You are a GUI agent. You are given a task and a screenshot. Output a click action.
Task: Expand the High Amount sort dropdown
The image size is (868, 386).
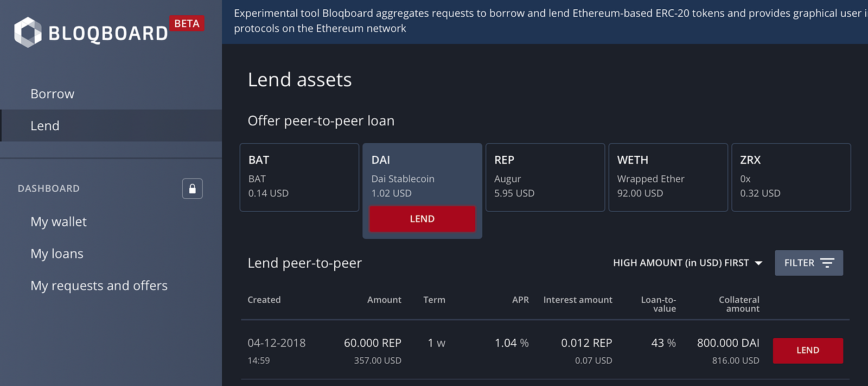[680, 263]
